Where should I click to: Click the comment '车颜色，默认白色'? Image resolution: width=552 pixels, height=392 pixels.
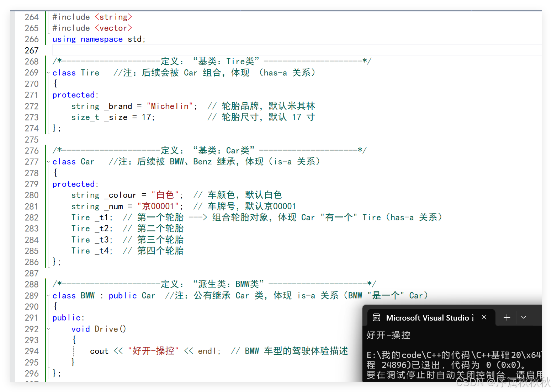[238, 195]
